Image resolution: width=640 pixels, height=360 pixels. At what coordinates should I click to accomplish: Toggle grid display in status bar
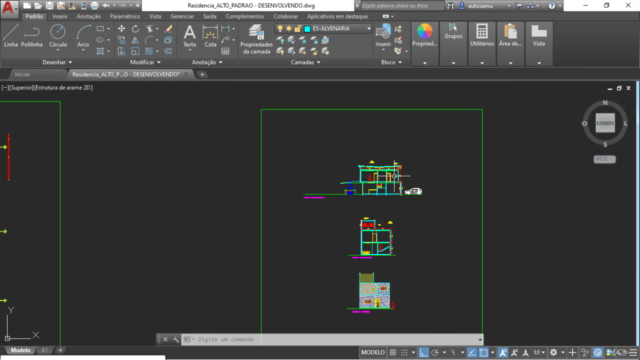pyautogui.click(x=393, y=352)
